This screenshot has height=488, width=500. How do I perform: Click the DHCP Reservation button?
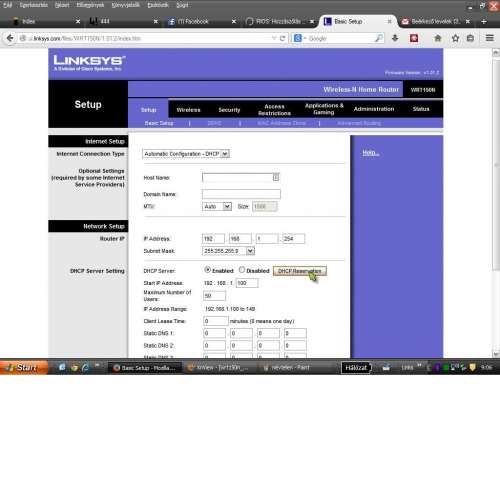click(x=300, y=271)
